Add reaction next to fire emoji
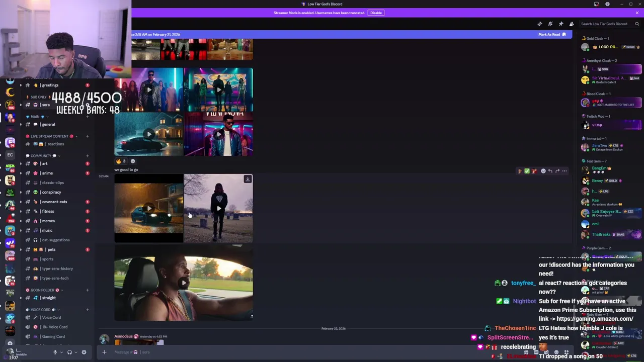Viewport: 644px width, 362px height. 133,161
